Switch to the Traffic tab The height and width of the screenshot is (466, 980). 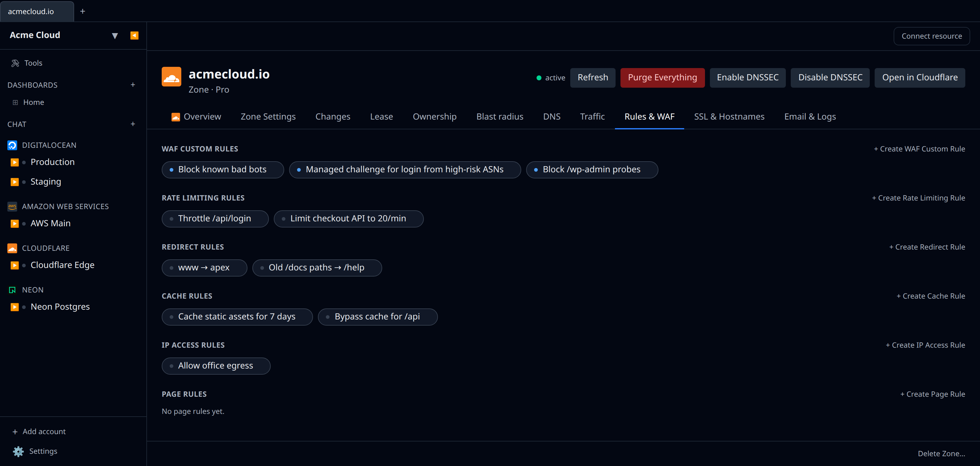click(592, 116)
